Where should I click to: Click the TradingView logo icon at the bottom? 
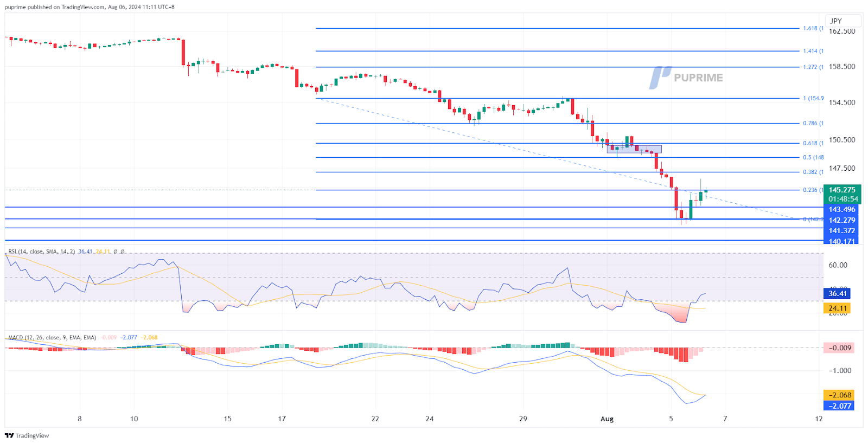[x=9, y=435]
